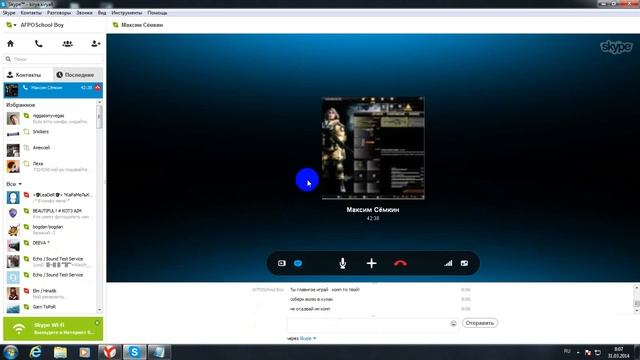
Task: Click the red hang-up icon in Максим Сёмкин's row
Action: point(98,87)
